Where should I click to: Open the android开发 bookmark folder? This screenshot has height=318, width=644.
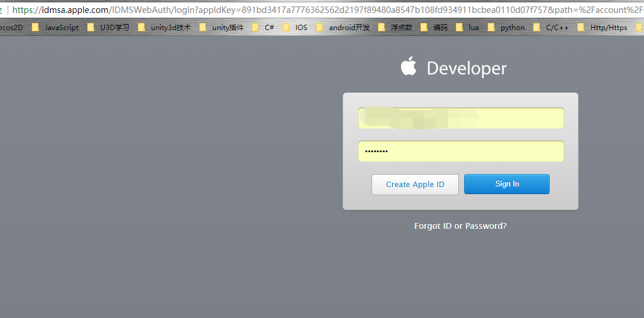pyautogui.click(x=343, y=28)
